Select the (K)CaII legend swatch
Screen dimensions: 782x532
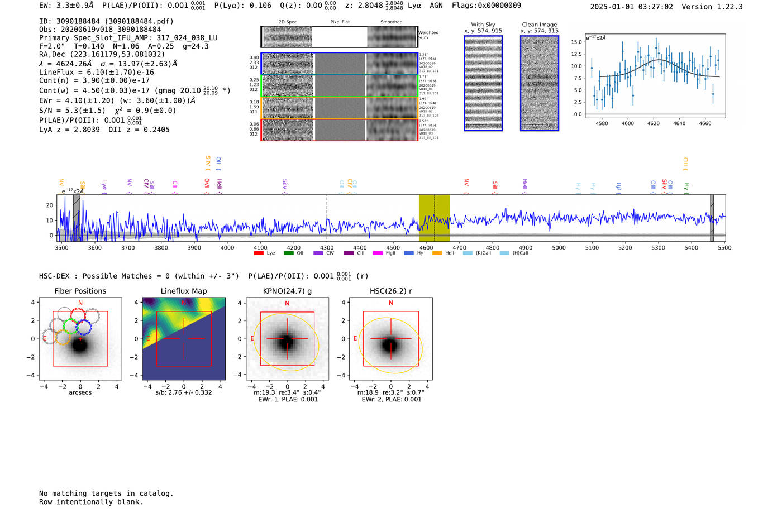pos(468,253)
